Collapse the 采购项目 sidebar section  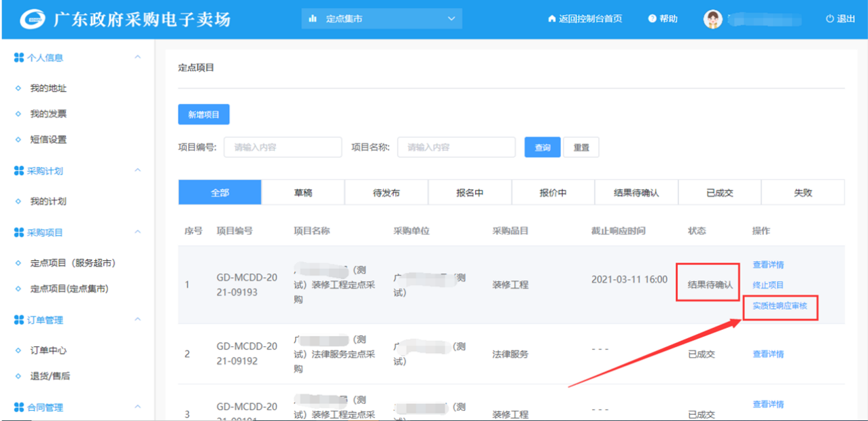coord(137,232)
